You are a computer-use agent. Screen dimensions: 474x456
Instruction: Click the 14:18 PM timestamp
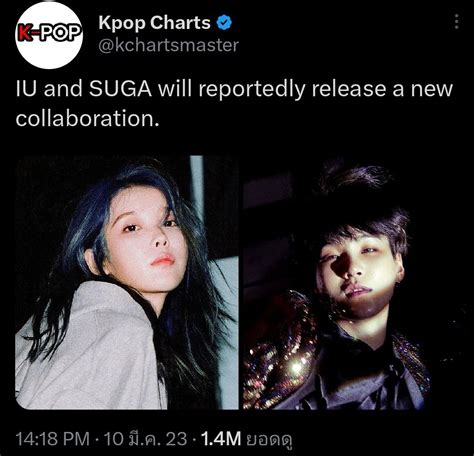point(53,439)
